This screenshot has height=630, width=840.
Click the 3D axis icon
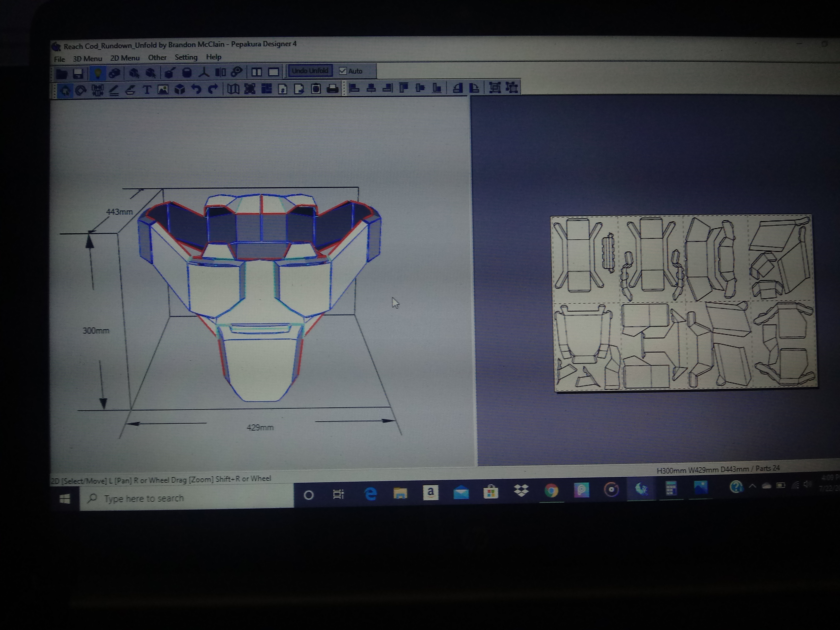coord(204,72)
